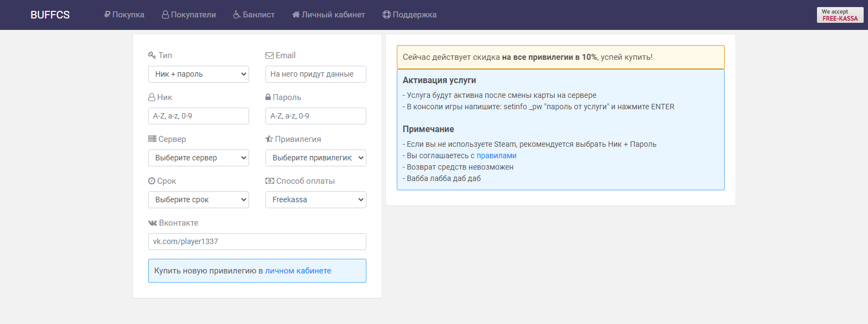Click the server icon next to Сервер
This screenshot has width=868, height=324.
[152, 139]
